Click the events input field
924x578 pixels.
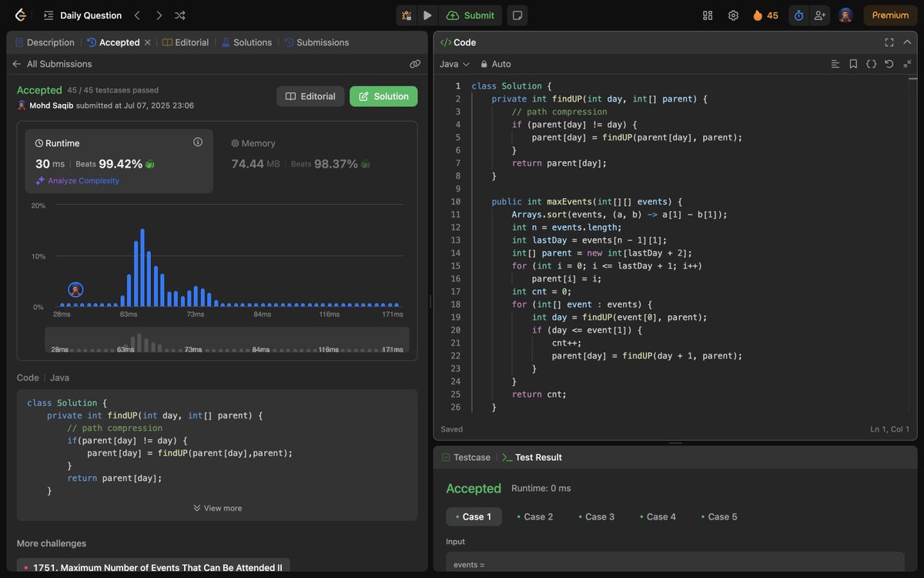click(675, 564)
